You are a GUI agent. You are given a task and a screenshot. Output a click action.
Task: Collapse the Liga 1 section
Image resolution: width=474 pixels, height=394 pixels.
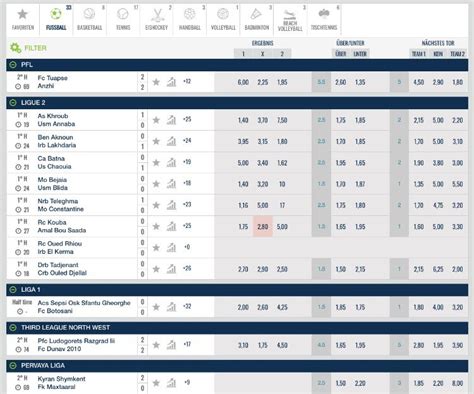[x=13, y=290]
